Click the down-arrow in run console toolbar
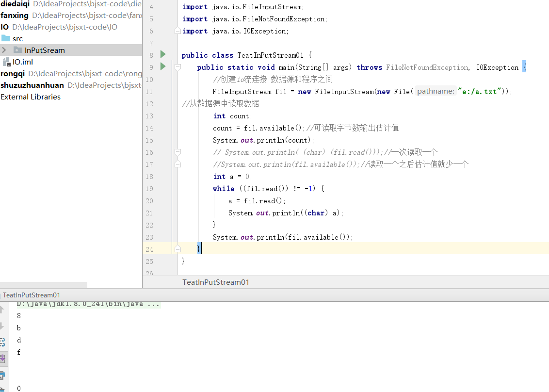The width and height of the screenshot is (549, 392). click(2, 326)
